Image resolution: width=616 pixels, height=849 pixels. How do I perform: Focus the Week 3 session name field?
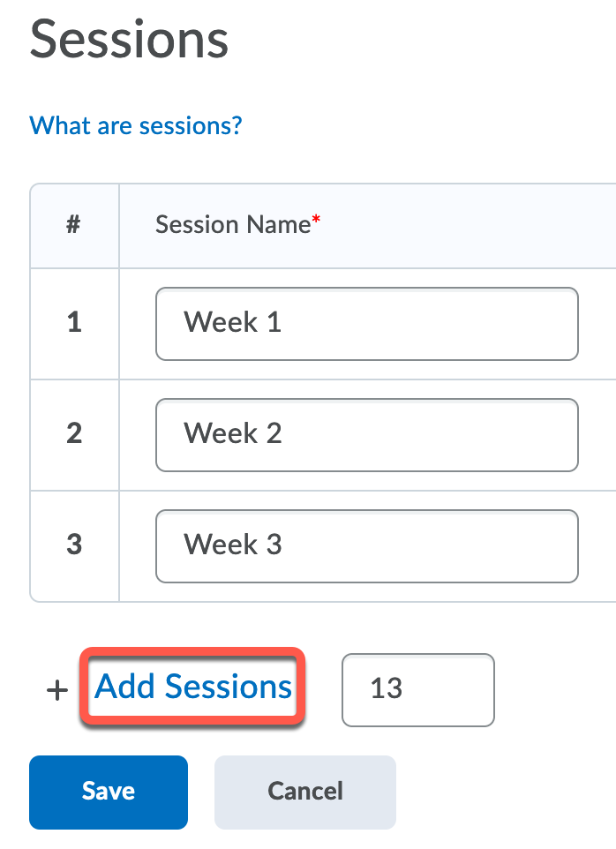(366, 545)
